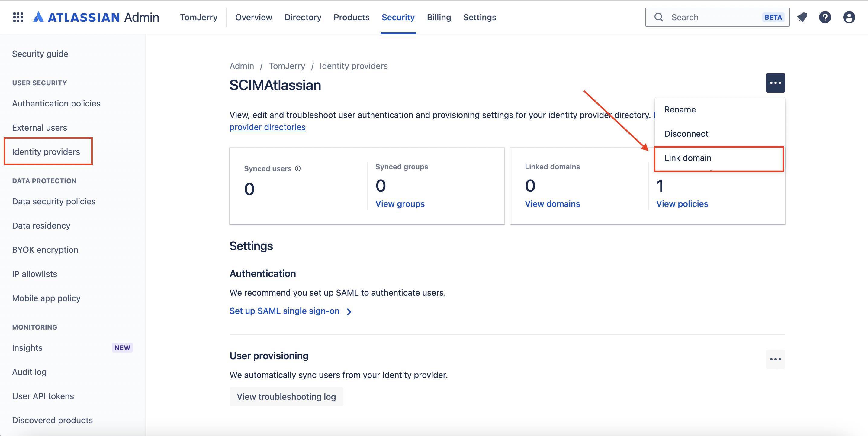
Task: Click the Synced users info icon
Action: pos(298,168)
